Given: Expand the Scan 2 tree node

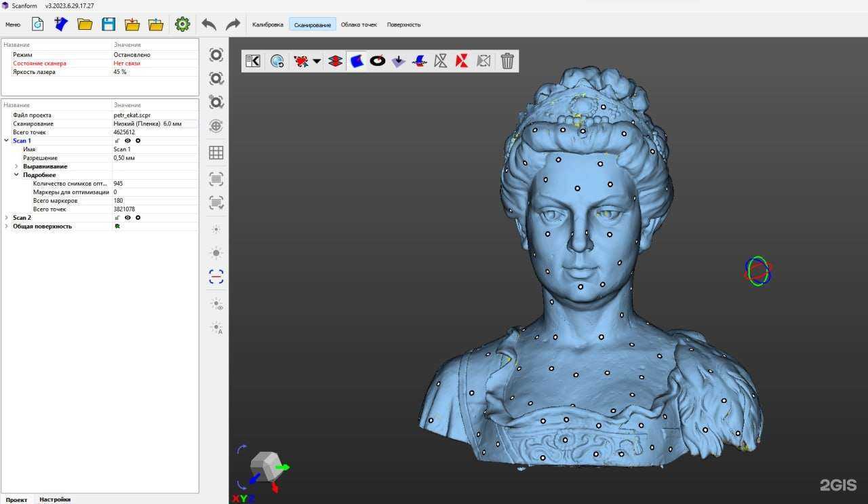Looking at the screenshot, I should click(7, 218).
